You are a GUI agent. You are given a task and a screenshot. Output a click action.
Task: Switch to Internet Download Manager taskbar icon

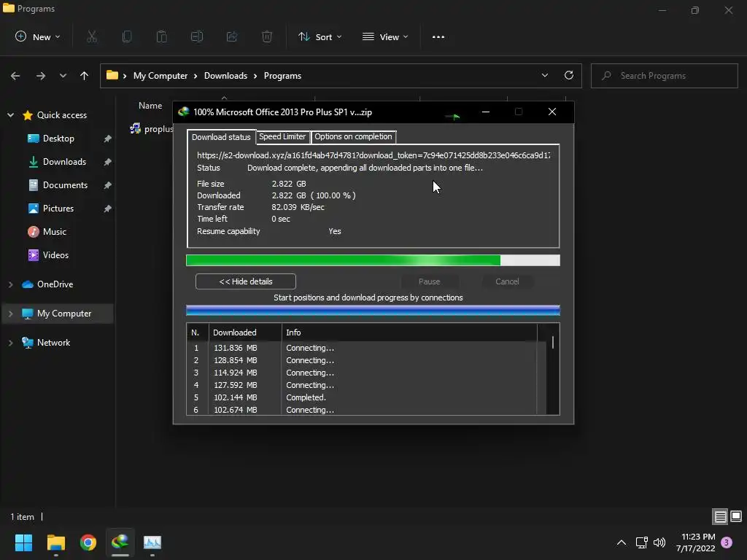pyautogui.click(x=120, y=542)
